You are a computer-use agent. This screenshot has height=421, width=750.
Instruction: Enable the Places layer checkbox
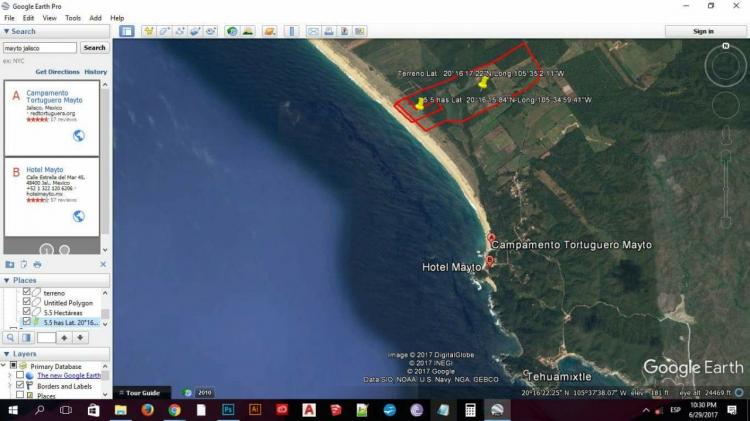tap(20, 395)
